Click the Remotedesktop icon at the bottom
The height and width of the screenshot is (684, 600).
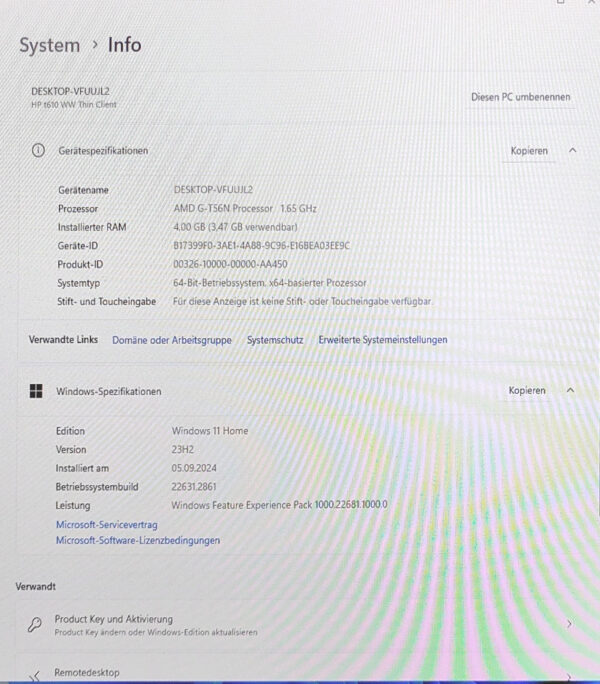[35, 676]
